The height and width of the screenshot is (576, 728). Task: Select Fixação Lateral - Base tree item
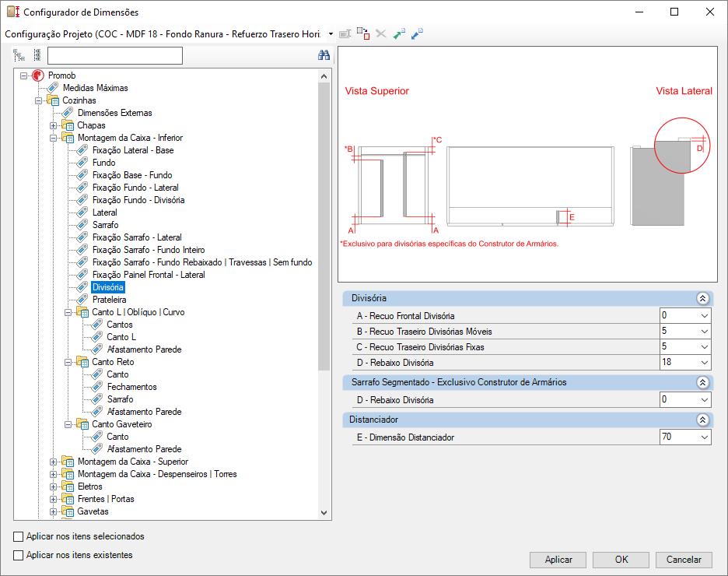click(x=133, y=150)
